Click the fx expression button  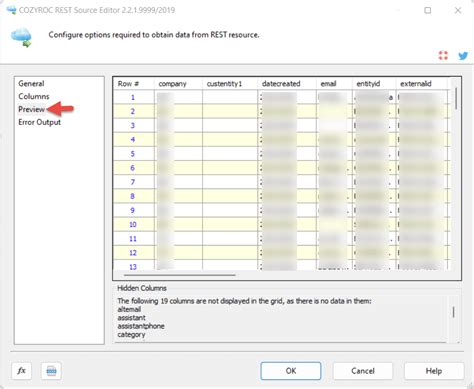coord(21,371)
